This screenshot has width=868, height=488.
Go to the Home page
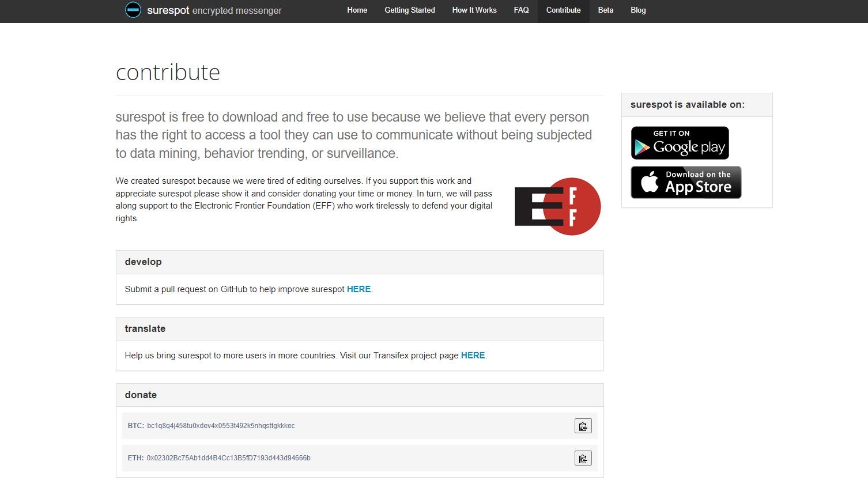click(357, 10)
